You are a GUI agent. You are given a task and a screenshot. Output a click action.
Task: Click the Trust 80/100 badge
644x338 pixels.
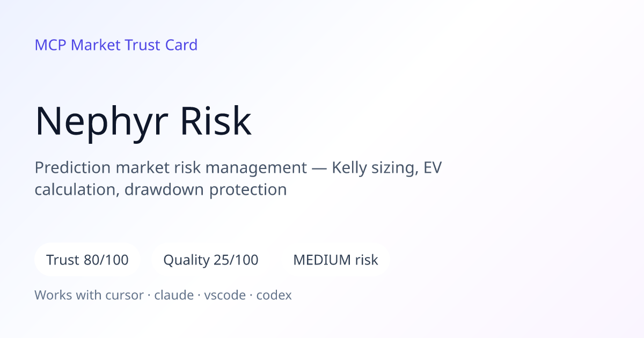tap(87, 260)
